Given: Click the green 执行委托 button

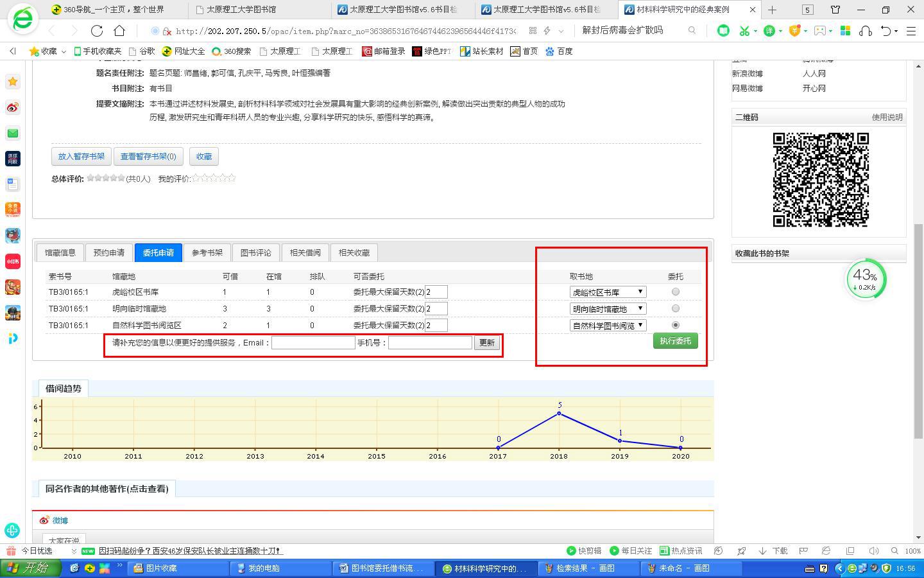Looking at the screenshot, I should click(675, 341).
